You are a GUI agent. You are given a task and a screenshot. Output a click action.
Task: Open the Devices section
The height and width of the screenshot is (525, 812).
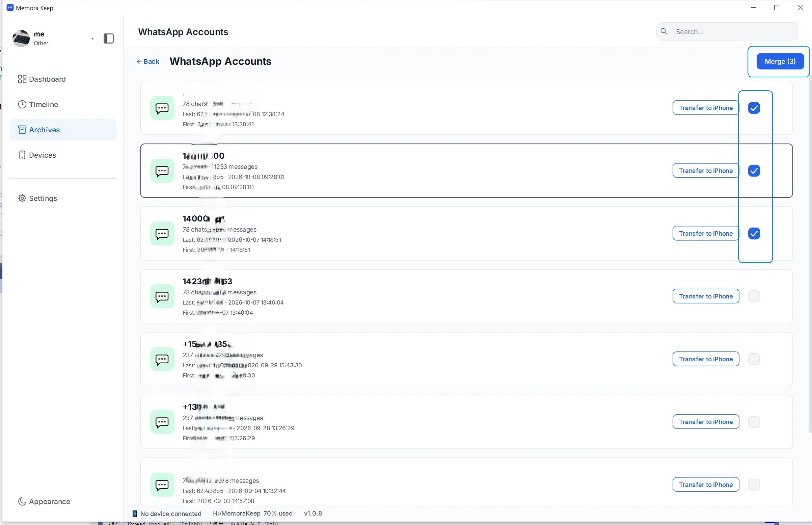pyautogui.click(x=63, y=155)
